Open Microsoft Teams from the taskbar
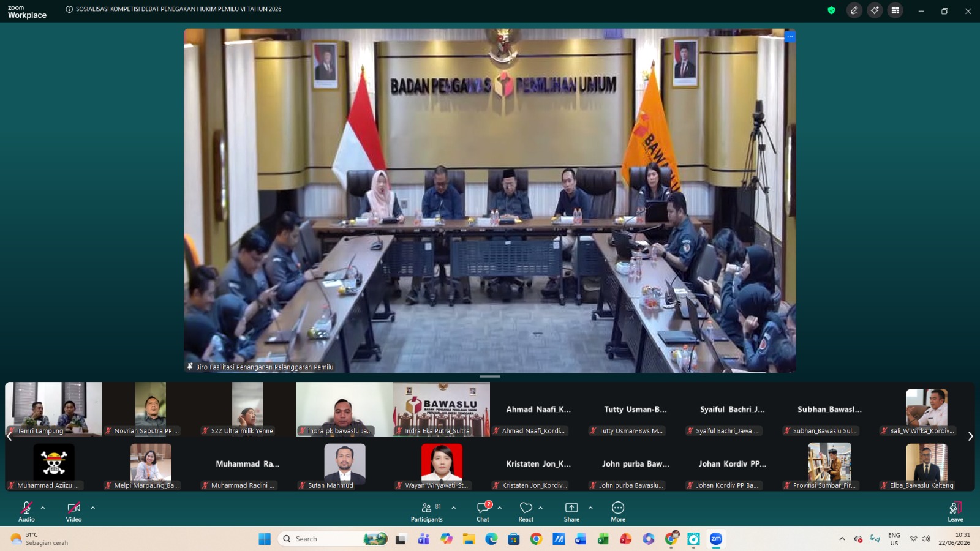The image size is (980, 551). [x=423, y=539]
